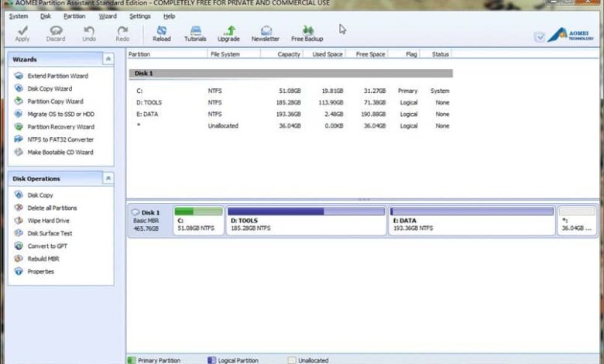604x364 pixels.
Task: Click the Partition Copy Wizard icon
Action: 19,101
